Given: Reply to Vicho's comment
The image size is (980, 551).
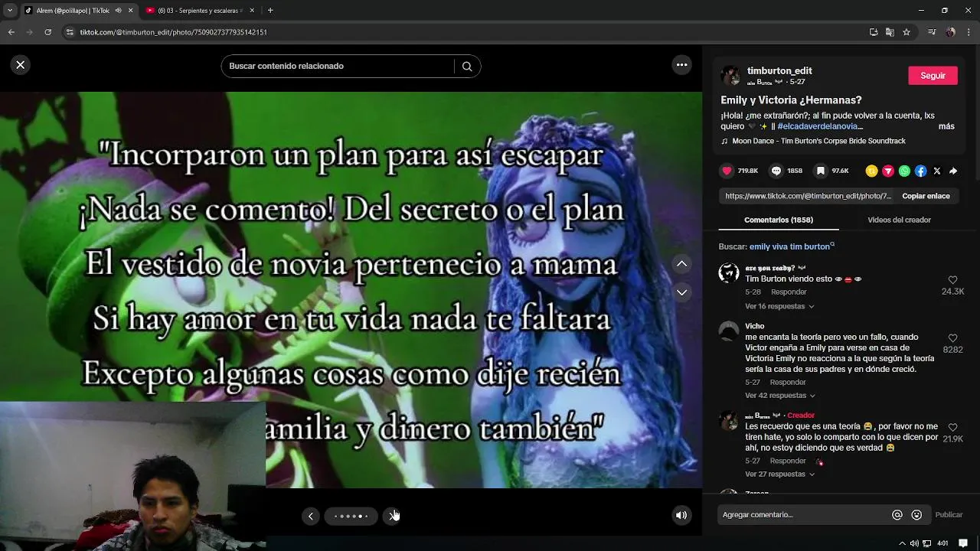Looking at the screenshot, I should coord(788,382).
